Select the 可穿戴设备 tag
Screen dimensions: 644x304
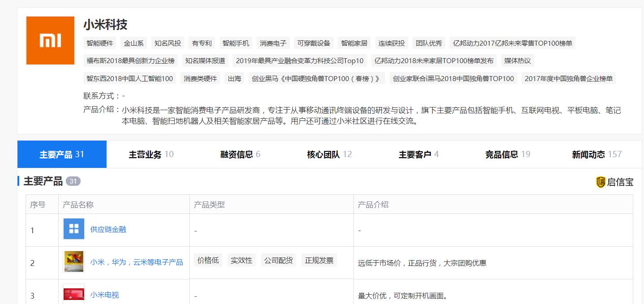314,43
